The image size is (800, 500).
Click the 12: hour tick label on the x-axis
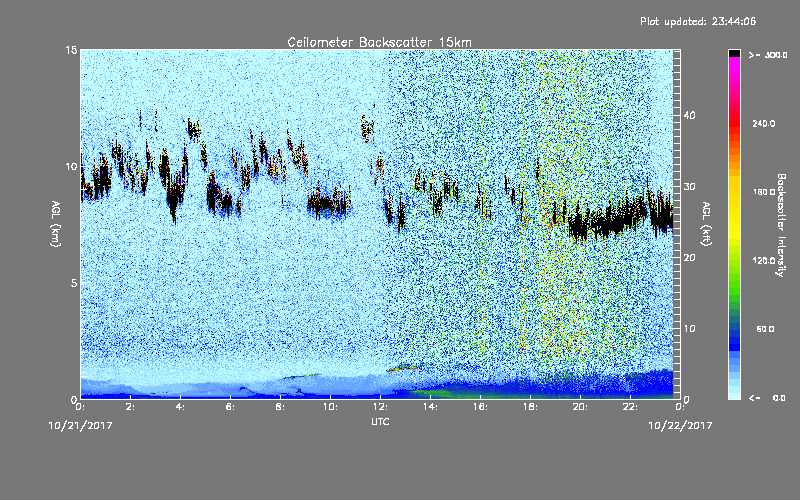coord(380,407)
